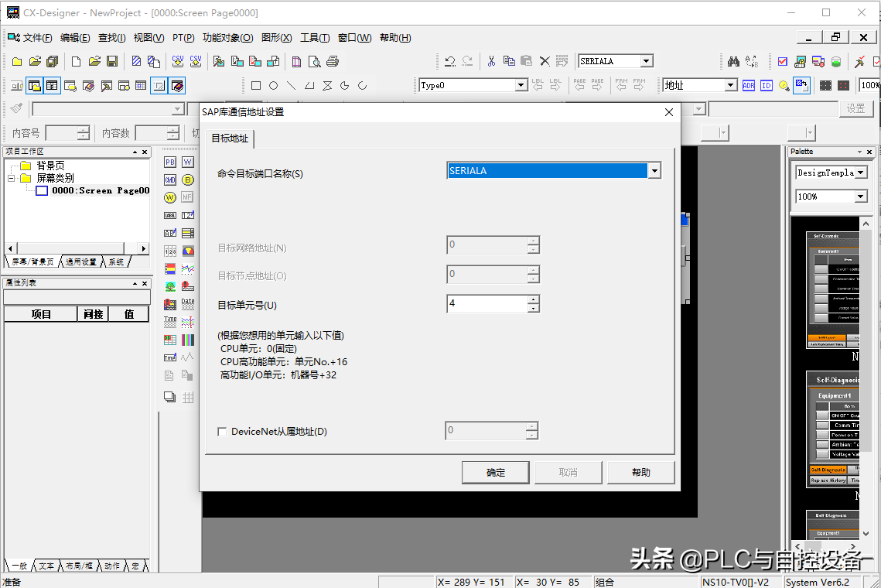The image size is (881, 588).
Task: Click the binoculars find icon
Action: tap(733, 61)
